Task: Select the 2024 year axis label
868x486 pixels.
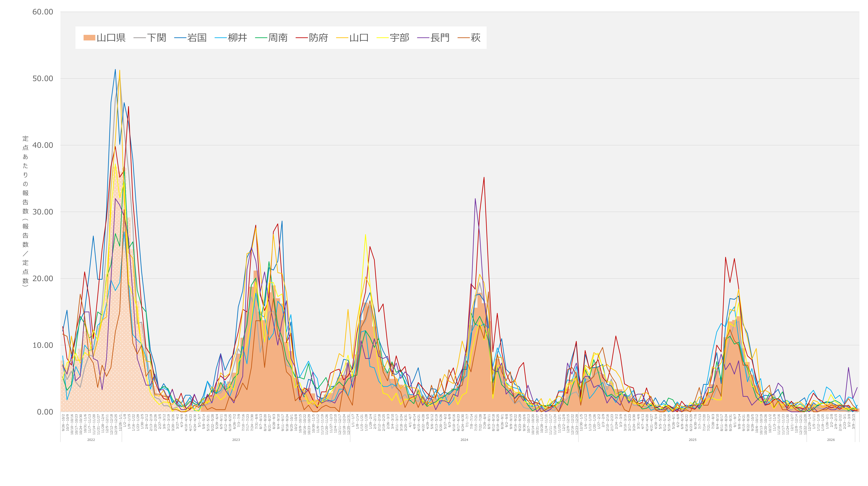Action: (464, 440)
